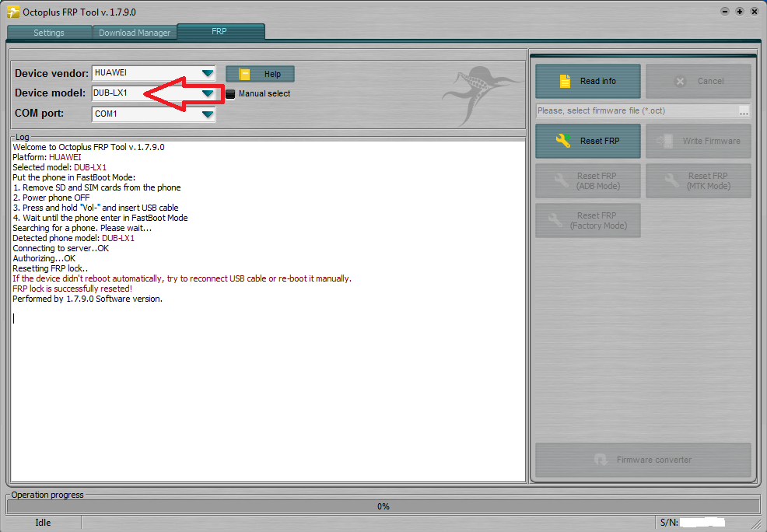Click log line 'Performed by 1.7.9.0 Software version.'
Screen dimensions: 767x532
pos(88,299)
